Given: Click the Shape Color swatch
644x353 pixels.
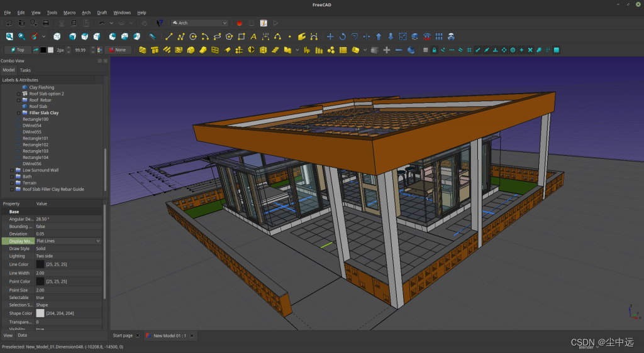Looking at the screenshot, I should click(40, 313).
